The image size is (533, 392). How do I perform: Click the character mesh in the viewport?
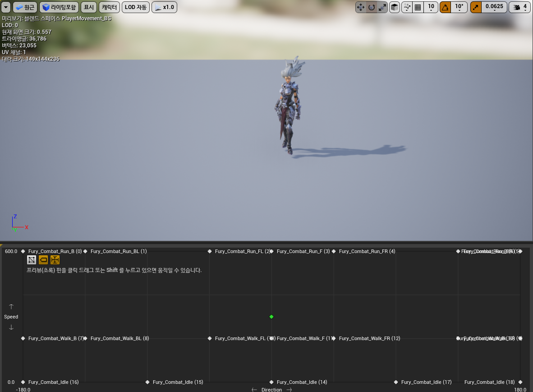pyautogui.click(x=289, y=106)
